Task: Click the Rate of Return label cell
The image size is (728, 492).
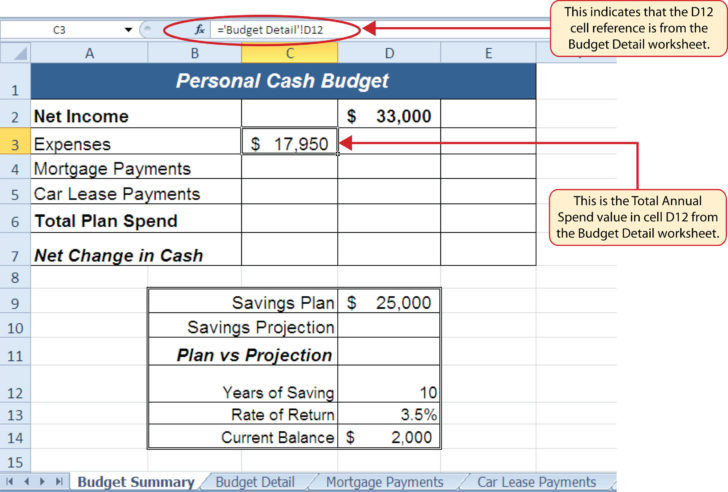Action: pyautogui.click(x=243, y=414)
